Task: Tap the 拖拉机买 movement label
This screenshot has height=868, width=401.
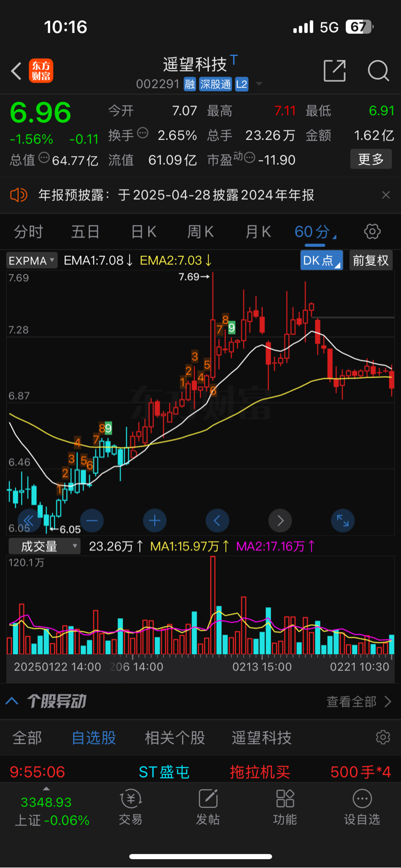Action: 260,771
